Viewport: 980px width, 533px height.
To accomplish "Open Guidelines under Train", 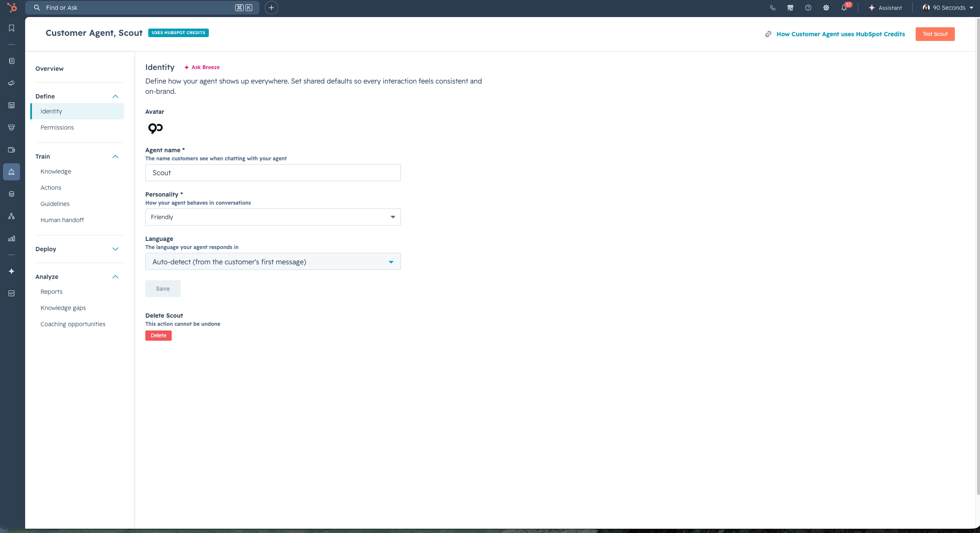I will coord(55,204).
